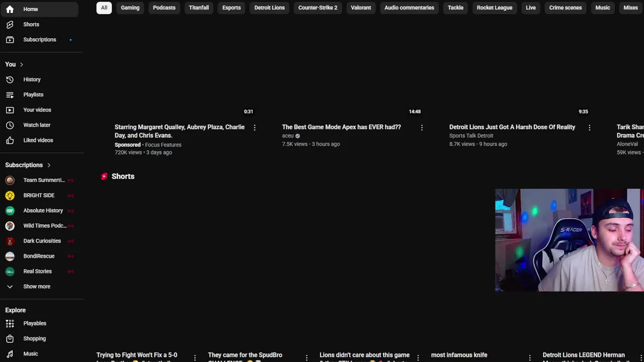Select the Valorant filter chip
This screenshot has width=644, height=362.
361,8
